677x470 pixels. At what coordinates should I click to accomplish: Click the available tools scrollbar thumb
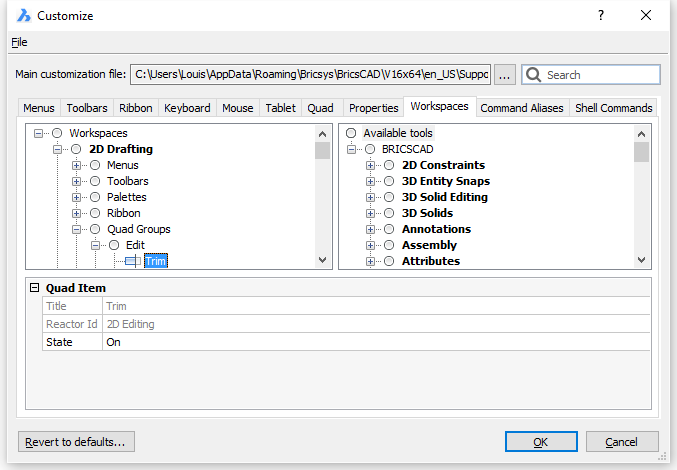pyautogui.click(x=642, y=152)
